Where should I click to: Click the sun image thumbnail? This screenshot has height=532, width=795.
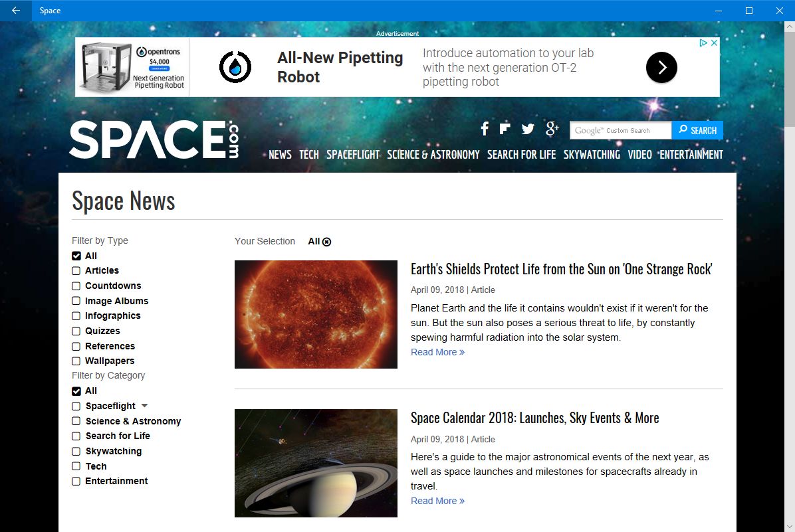click(315, 313)
